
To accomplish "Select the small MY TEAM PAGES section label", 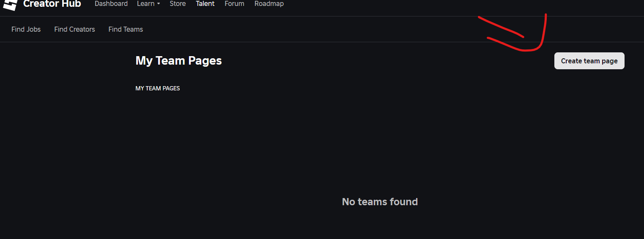I will tap(158, 88).
